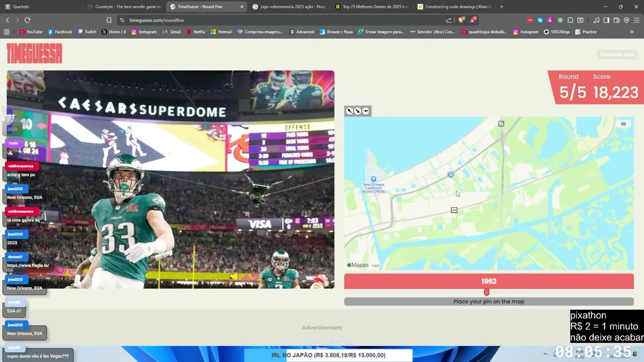Open the apps grid icon in bookmarks bar

point(7,32)
